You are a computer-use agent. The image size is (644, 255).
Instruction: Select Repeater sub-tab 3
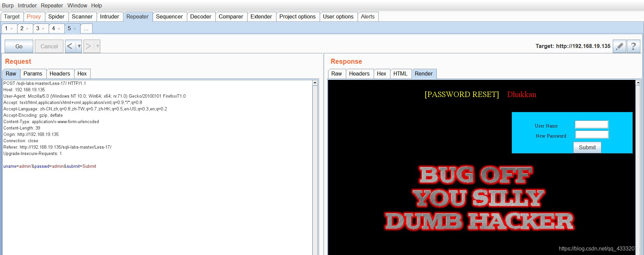pos(38,29)
